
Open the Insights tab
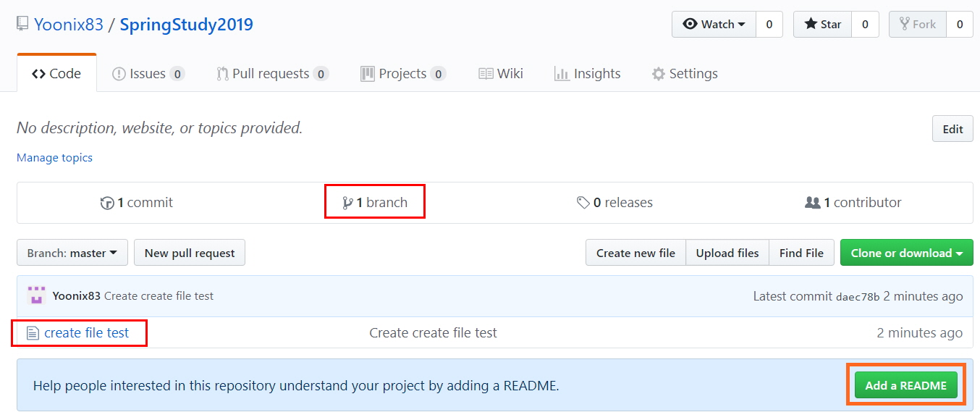click(587, 73)
